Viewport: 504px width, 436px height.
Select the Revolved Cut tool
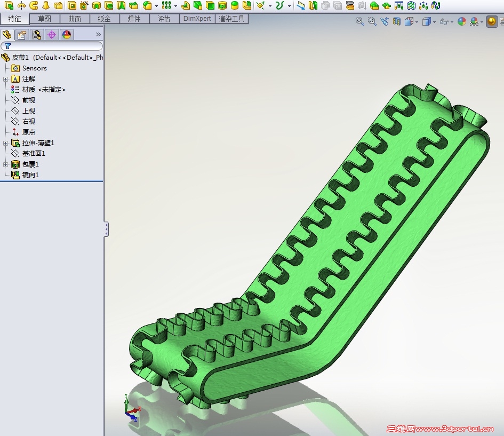[97, 5]
